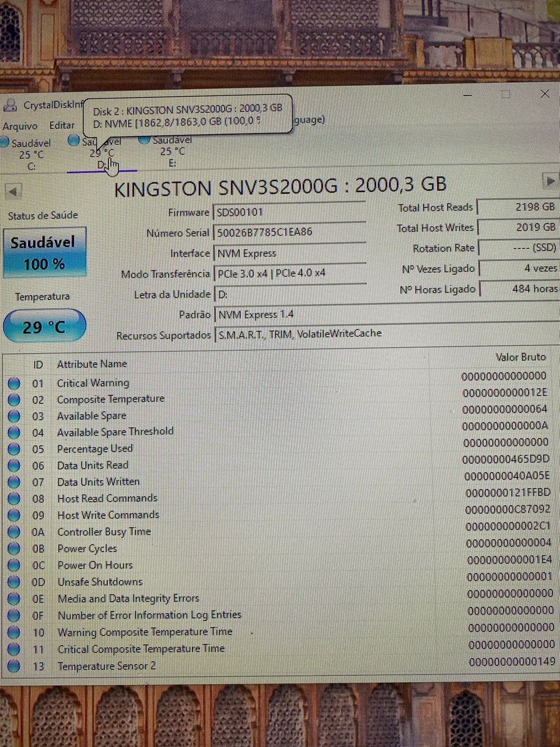
Task: Click raw value 00000000C87092
Action: pos(508,509)
